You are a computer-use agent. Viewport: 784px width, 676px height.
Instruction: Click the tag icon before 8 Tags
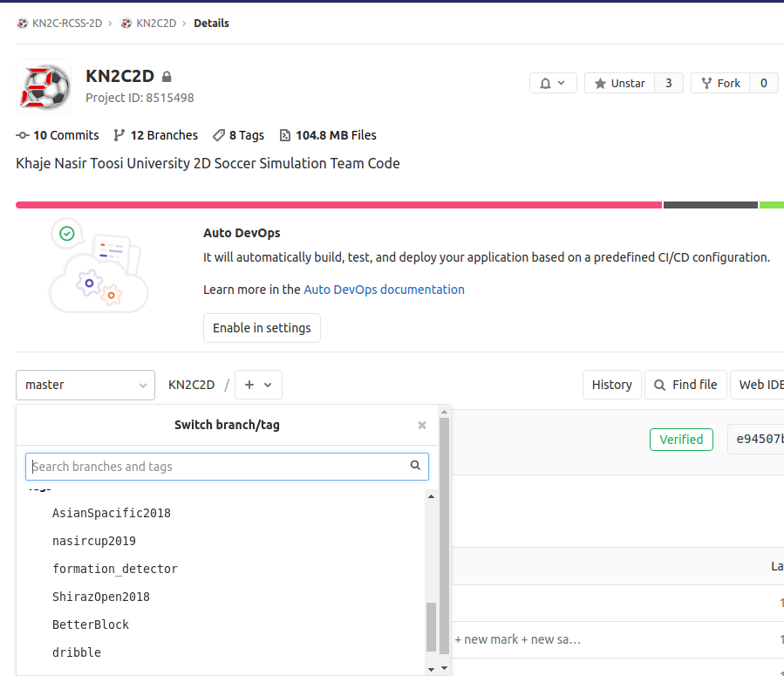pos(219,135)
